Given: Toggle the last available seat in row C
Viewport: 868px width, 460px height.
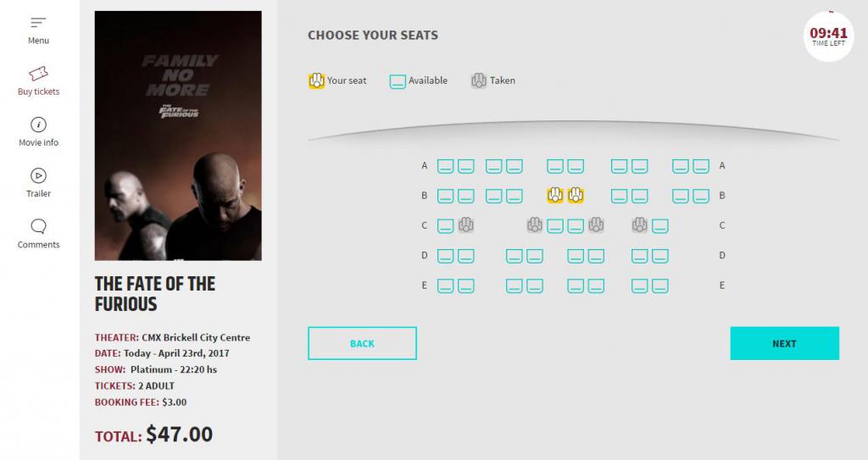Looking at the screenshot, I should [x=660, y=225].
